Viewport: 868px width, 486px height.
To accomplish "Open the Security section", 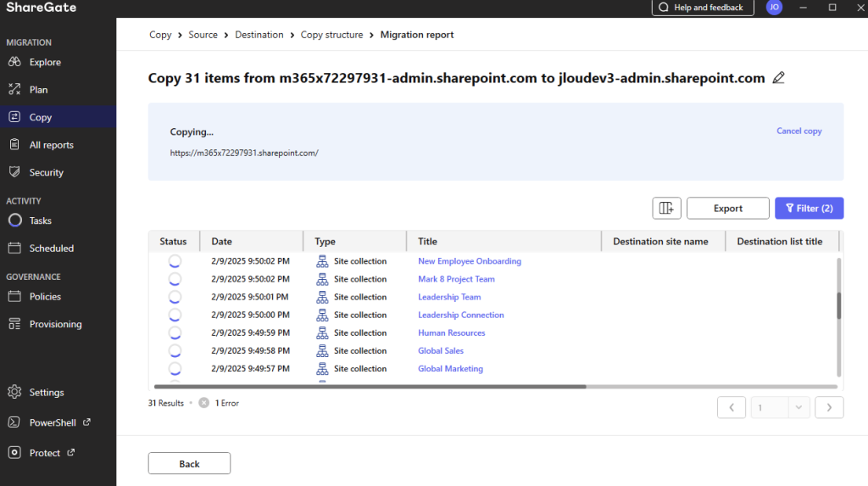I will (46, 172).
